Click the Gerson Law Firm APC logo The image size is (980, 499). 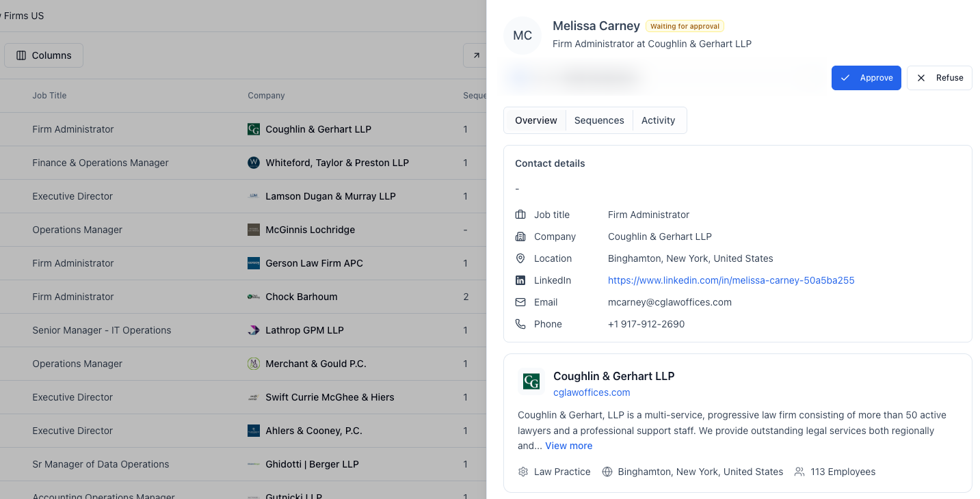tap(254, 263)
